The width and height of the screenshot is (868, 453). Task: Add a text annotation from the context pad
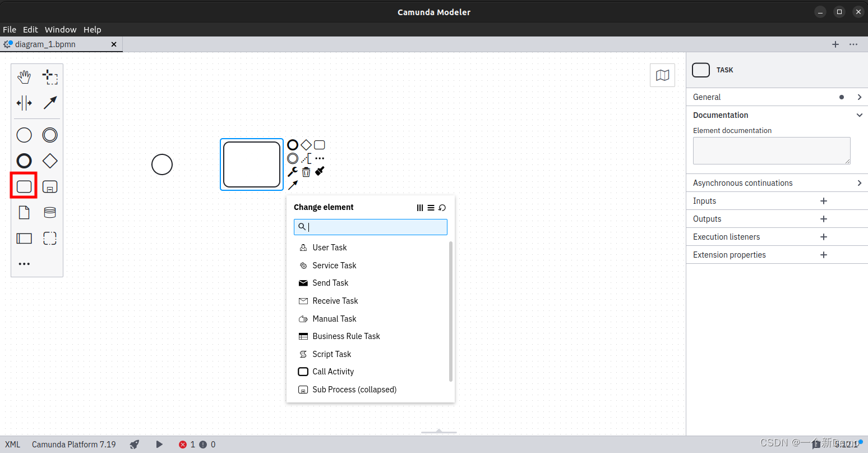coord(306,158)
